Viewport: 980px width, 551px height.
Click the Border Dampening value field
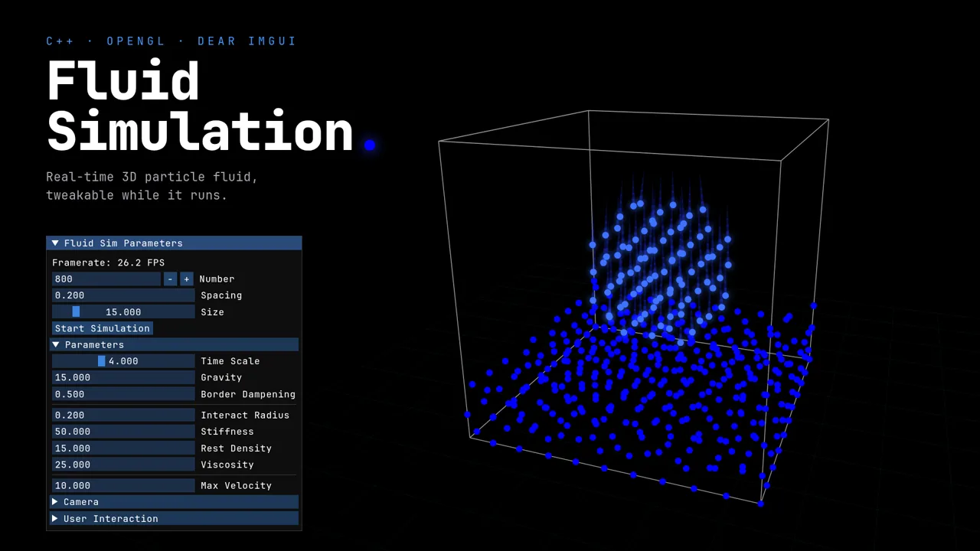(123, 394)
